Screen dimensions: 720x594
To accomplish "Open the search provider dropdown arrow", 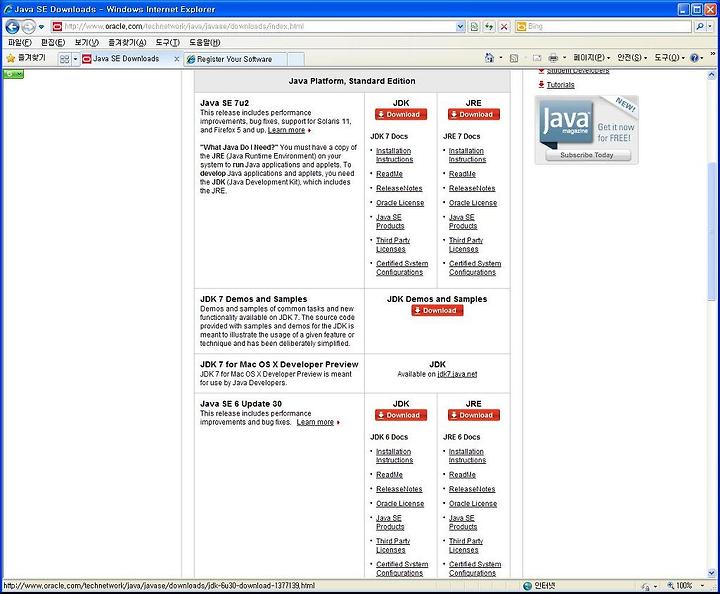I will [710, 27].
